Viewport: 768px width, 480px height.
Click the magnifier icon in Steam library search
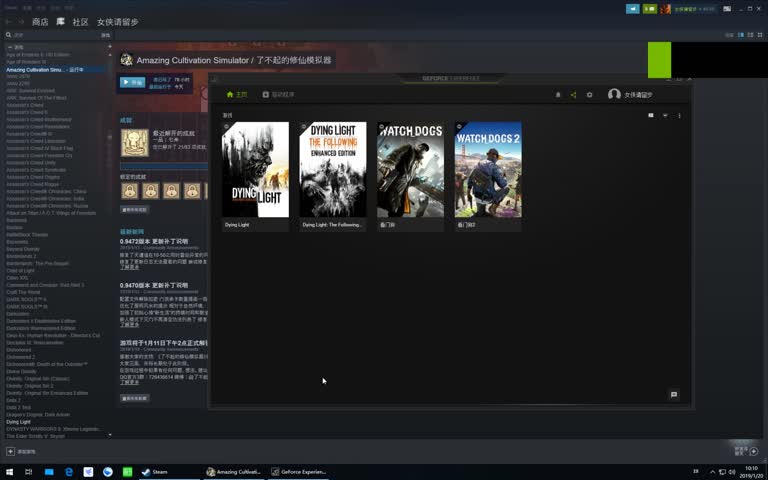tap(8, 35)
